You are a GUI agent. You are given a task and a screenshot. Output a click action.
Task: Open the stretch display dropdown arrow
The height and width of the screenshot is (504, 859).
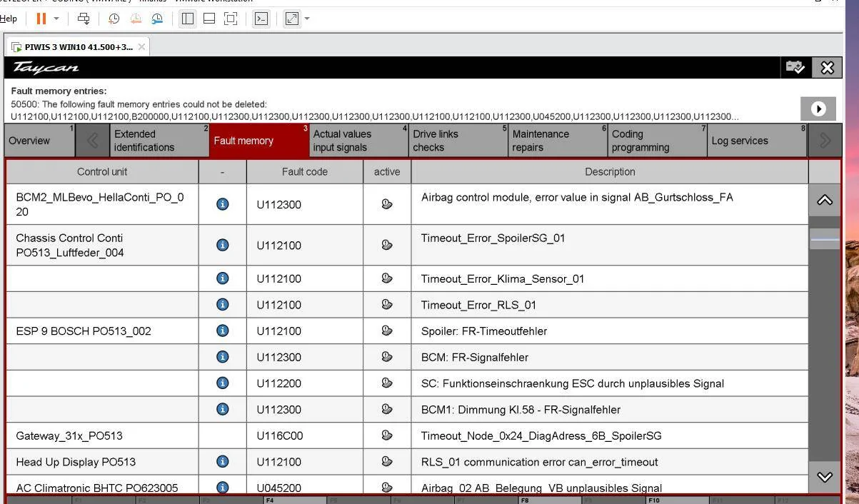(x=307, y=19)
